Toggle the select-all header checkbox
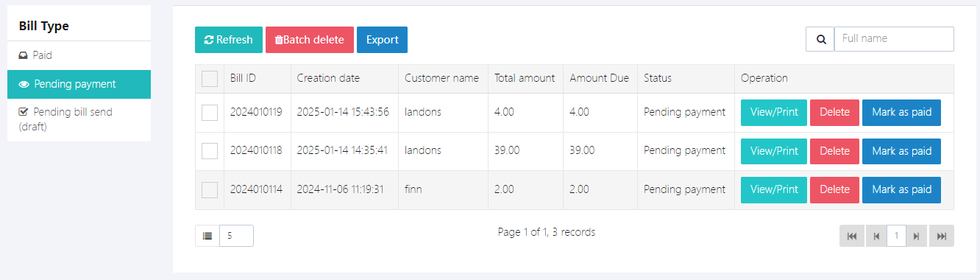 [210, 79]
